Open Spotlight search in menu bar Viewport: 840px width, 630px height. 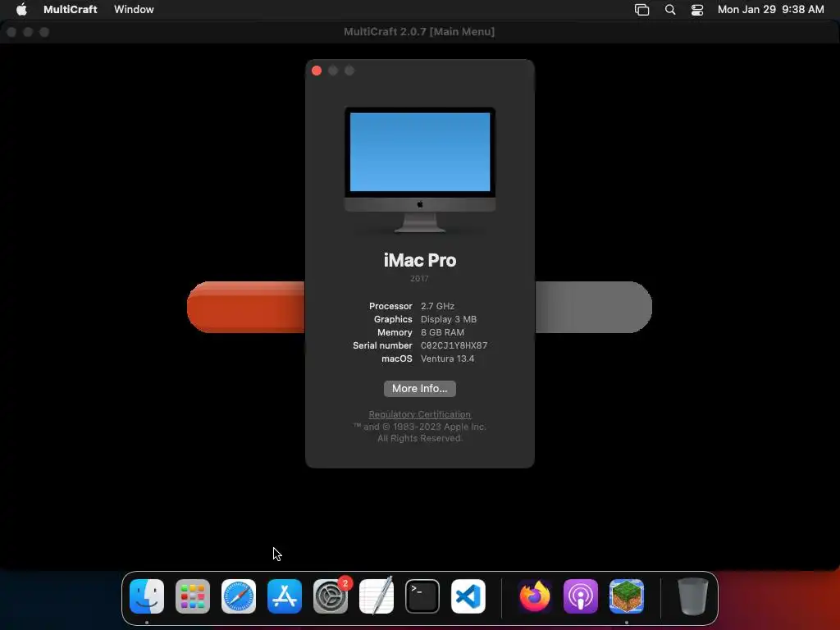point(670,10)
